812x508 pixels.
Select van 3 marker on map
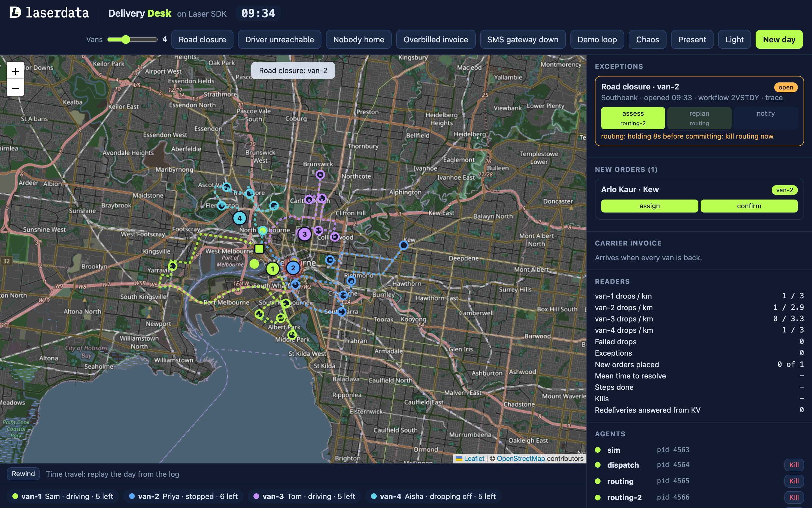tap(304, 234)
